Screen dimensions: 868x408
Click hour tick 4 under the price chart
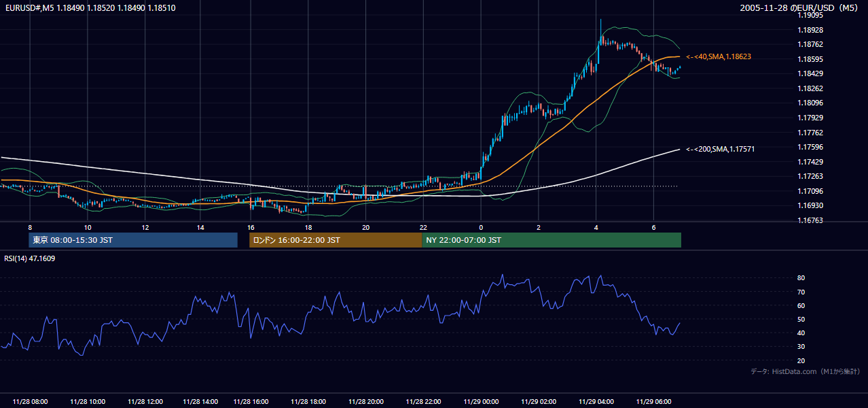[x=596, y=227]
